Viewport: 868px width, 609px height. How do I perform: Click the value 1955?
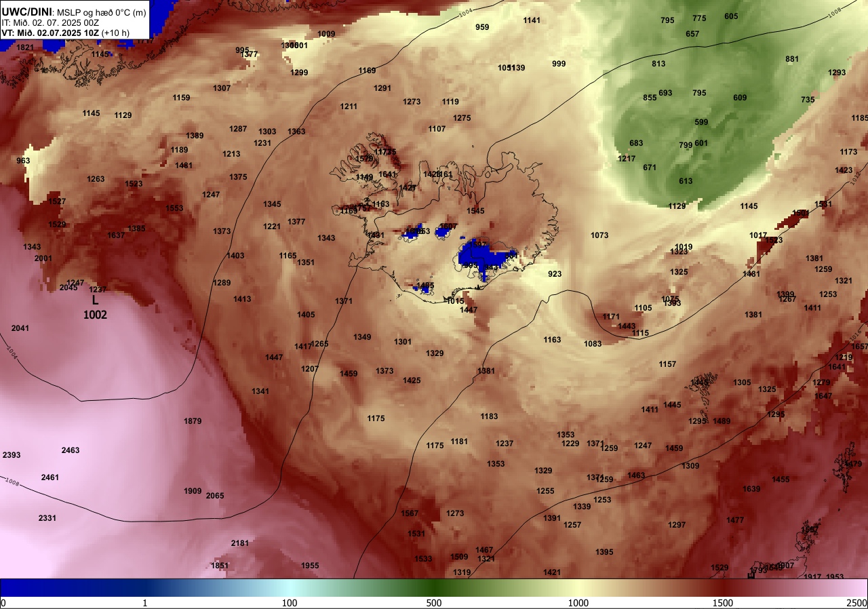(x=310, y=566)
